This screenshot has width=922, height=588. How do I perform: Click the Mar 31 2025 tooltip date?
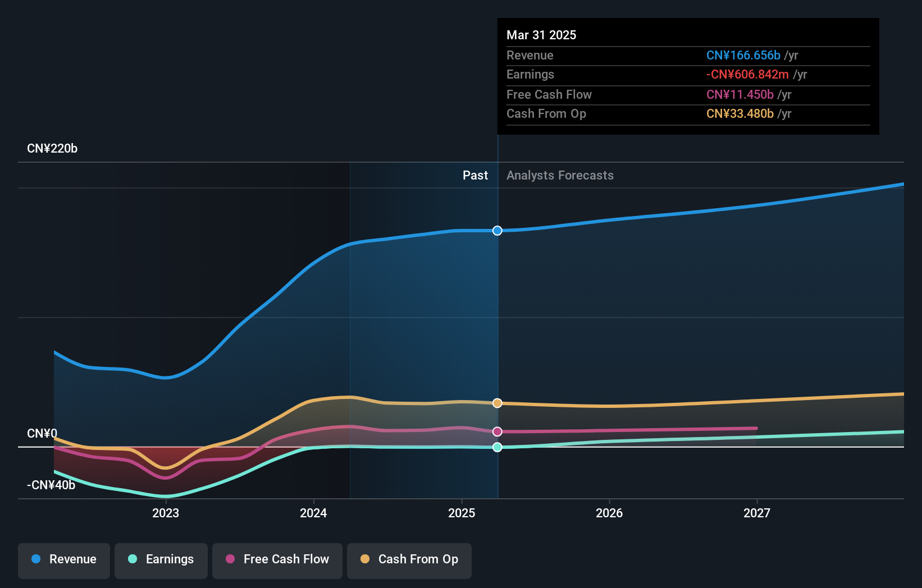point(541,35)
